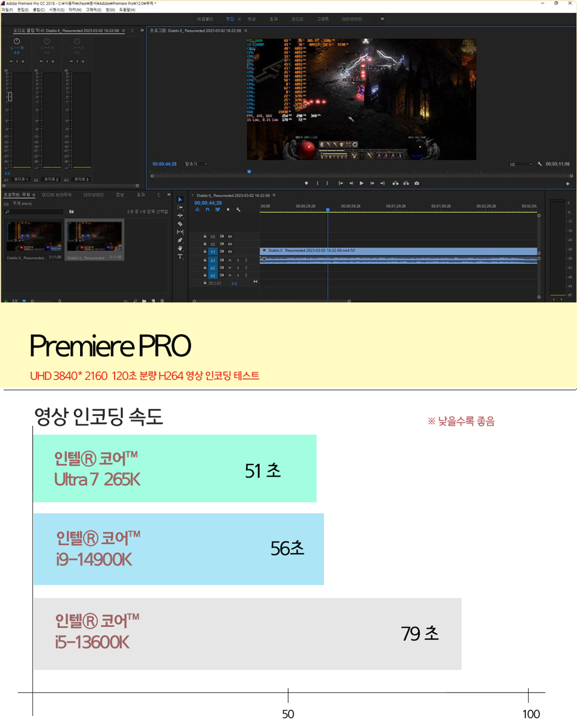This screenshot has height=728, width=577.
Task: Select the Diablo II video clip on track V1
Action: pos(398,251)
